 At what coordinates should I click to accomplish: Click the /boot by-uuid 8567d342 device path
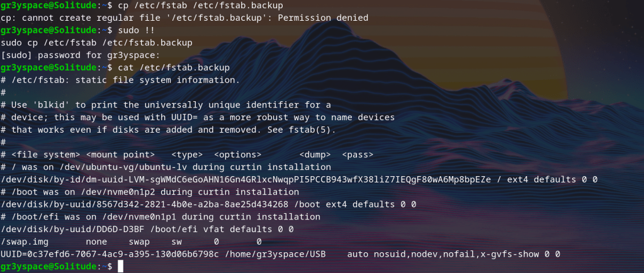click(x=145, y=204)
